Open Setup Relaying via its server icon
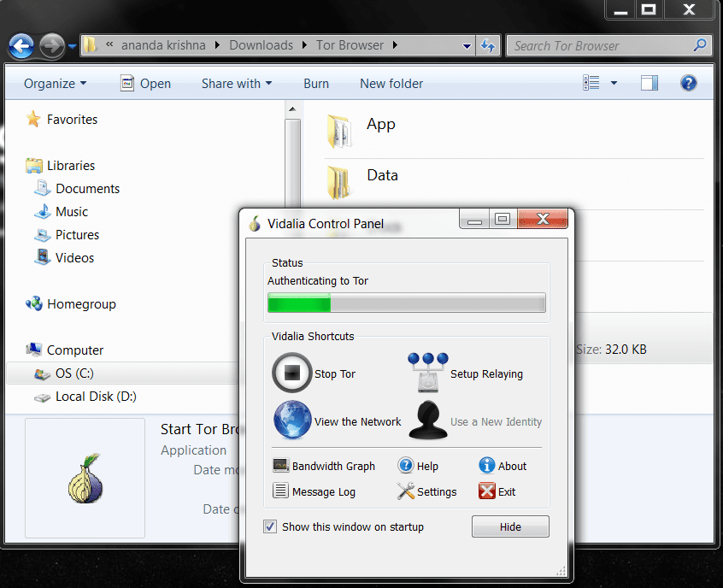The image size is (723, 588). click(x=428, y=373)
